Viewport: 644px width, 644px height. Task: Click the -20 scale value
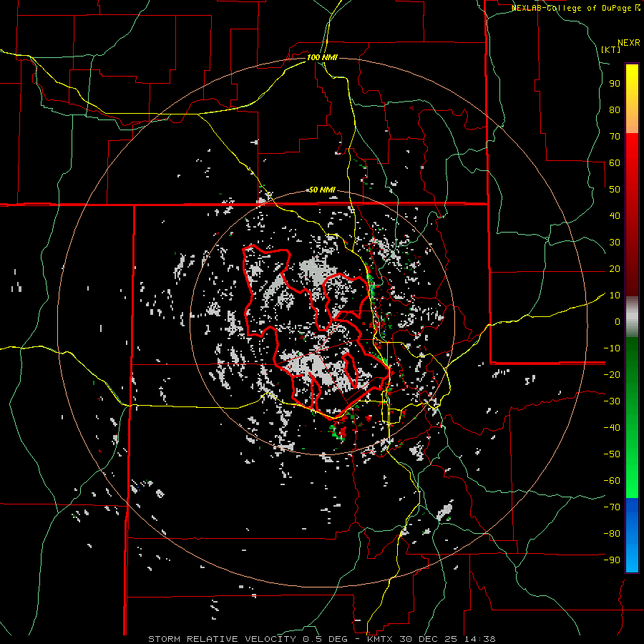[612, 374]
